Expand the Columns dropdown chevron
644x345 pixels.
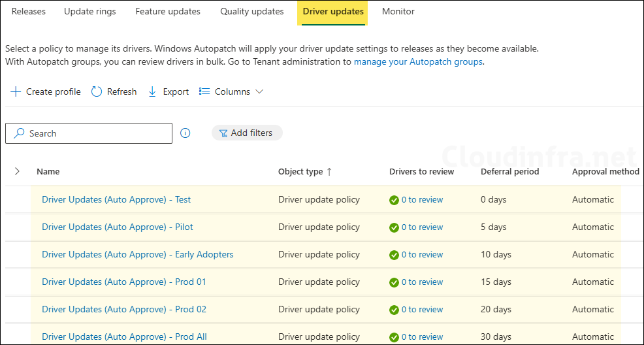[259, 91]
